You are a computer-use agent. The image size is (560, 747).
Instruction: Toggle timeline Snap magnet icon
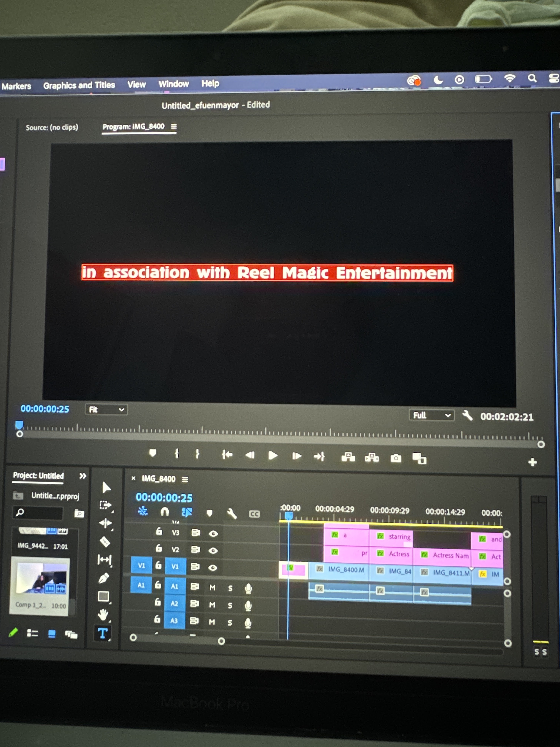[164, 512]
